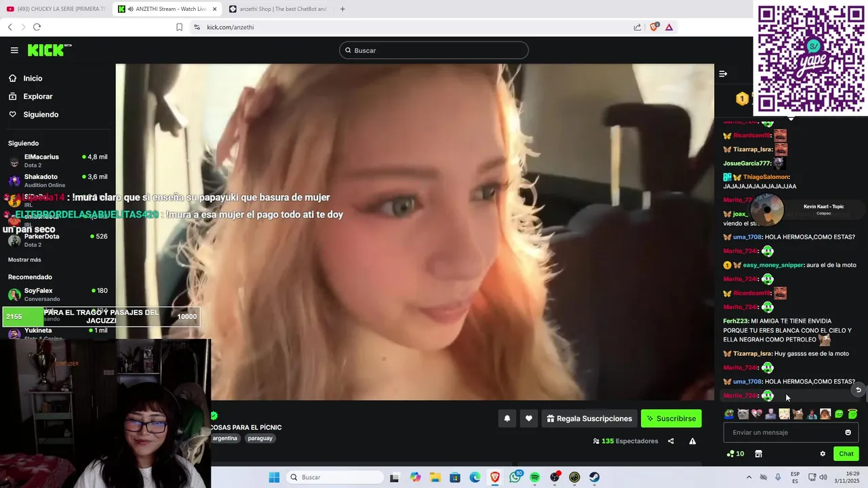This screenshot has height=488, width=868.
Task: Open Spotify from taskbar
Action: click(x=535, y=477)
